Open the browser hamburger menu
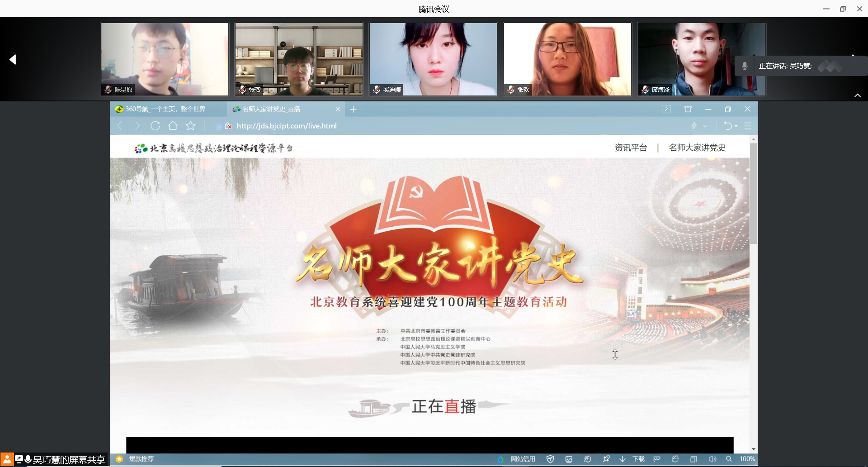This screenshot has width=868, height=467. pyautogui.click(x=748, y=126)
